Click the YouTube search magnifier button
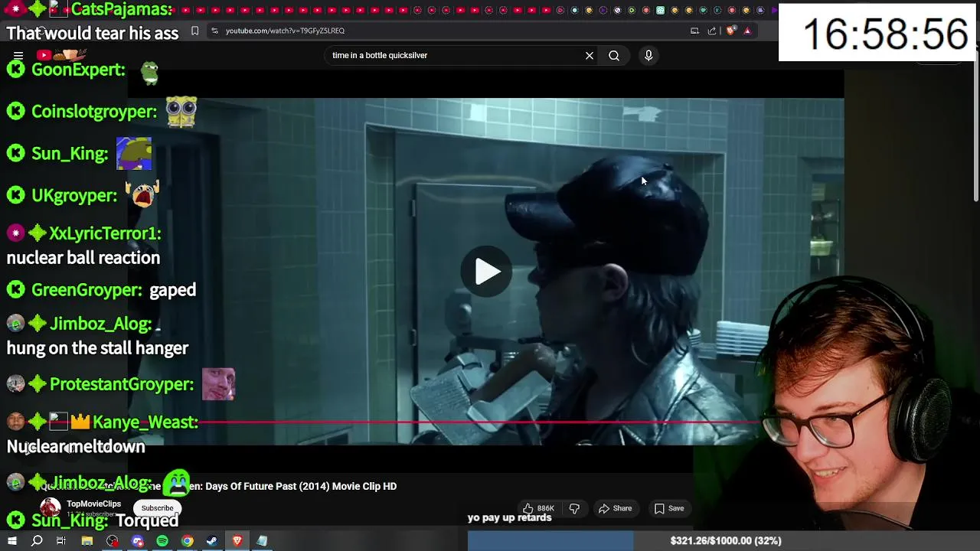The height and width of the screenshot is (551, 980). pyautogui.click(x=614, y=55)
